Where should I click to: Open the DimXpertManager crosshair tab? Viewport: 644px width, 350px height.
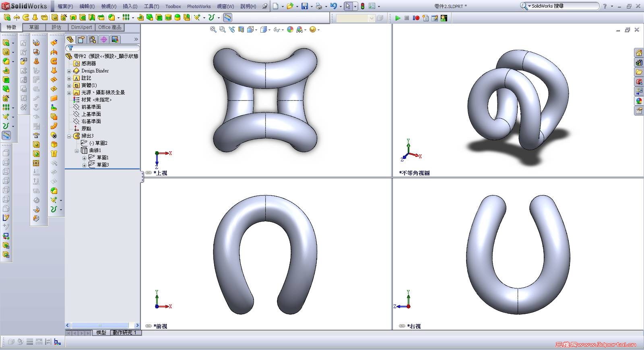pyautogui.click(x=104, y=39)
